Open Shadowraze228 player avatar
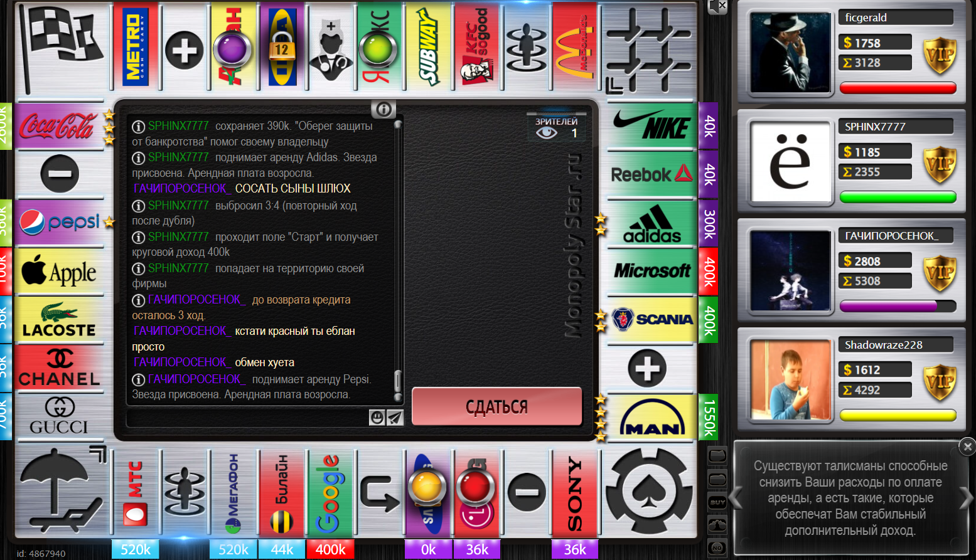 [x=790, y=380]
